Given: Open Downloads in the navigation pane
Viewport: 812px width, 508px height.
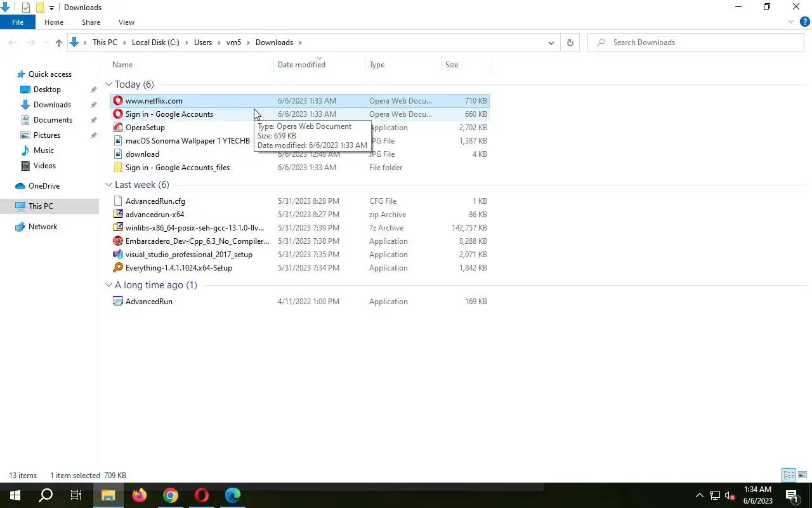Looking at the screenshot, I should (52, 105).
